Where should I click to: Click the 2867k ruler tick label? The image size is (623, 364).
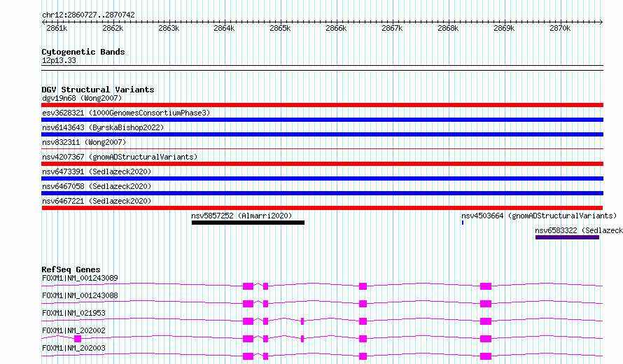tap(392, 28)
